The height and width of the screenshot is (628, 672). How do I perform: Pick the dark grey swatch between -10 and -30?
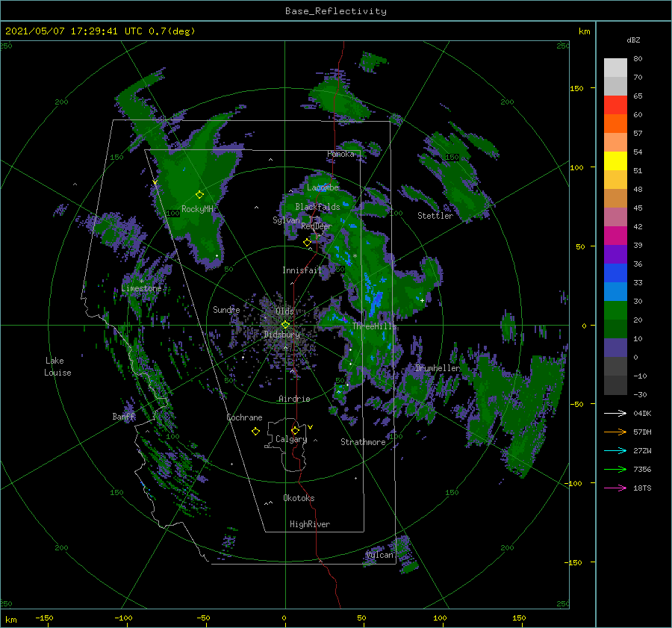point(615,385)
